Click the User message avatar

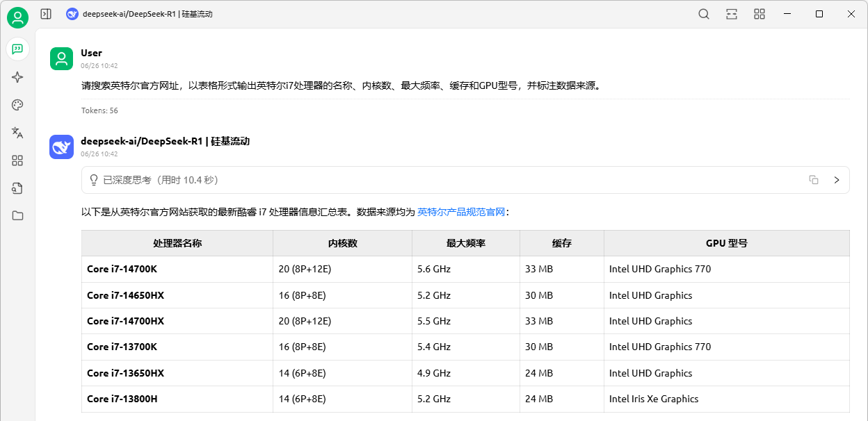tap(62, 58)
